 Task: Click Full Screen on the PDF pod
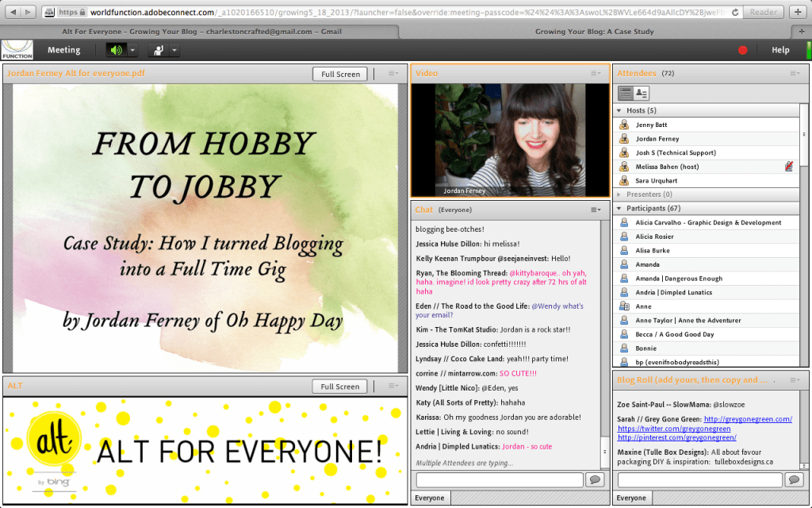340,74
